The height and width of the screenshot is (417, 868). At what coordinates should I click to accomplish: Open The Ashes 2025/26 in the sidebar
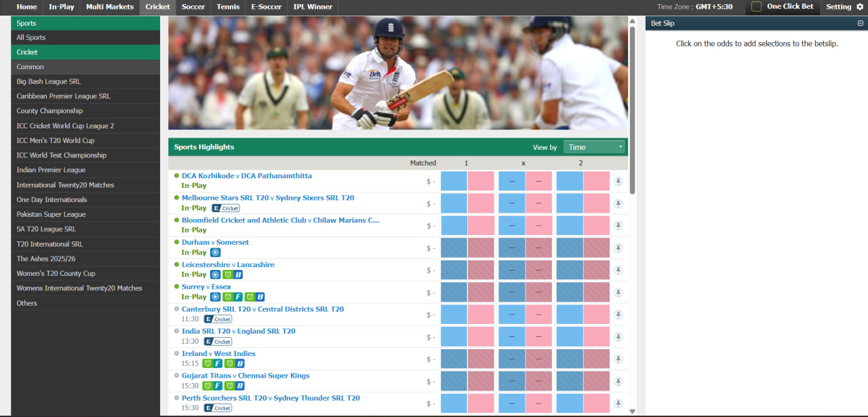point(85,259)
